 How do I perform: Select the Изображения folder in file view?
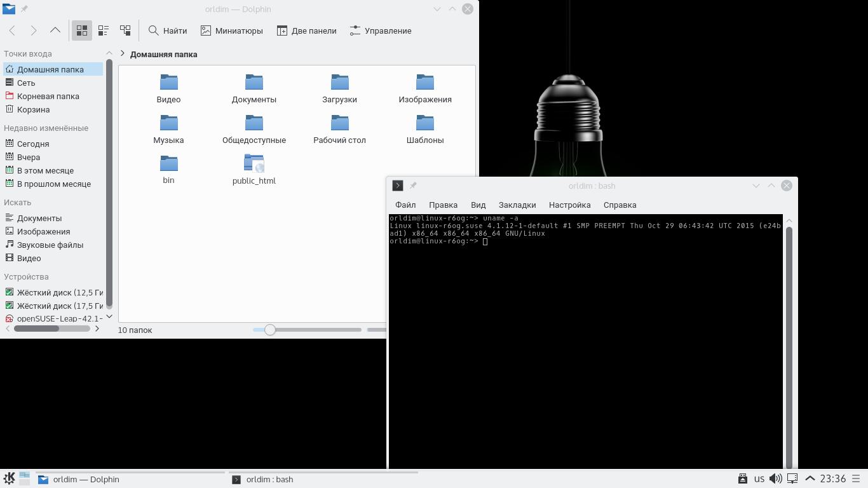tap(425, 88)
